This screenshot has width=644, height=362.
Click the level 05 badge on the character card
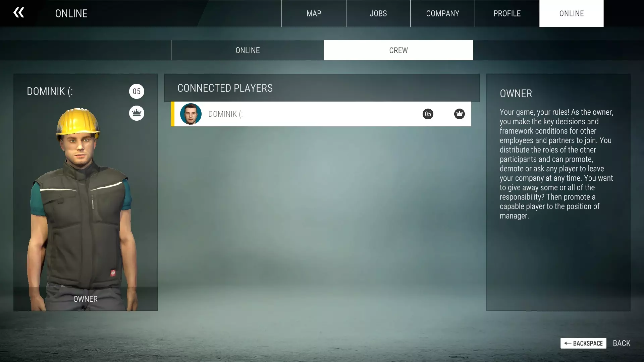137,92
